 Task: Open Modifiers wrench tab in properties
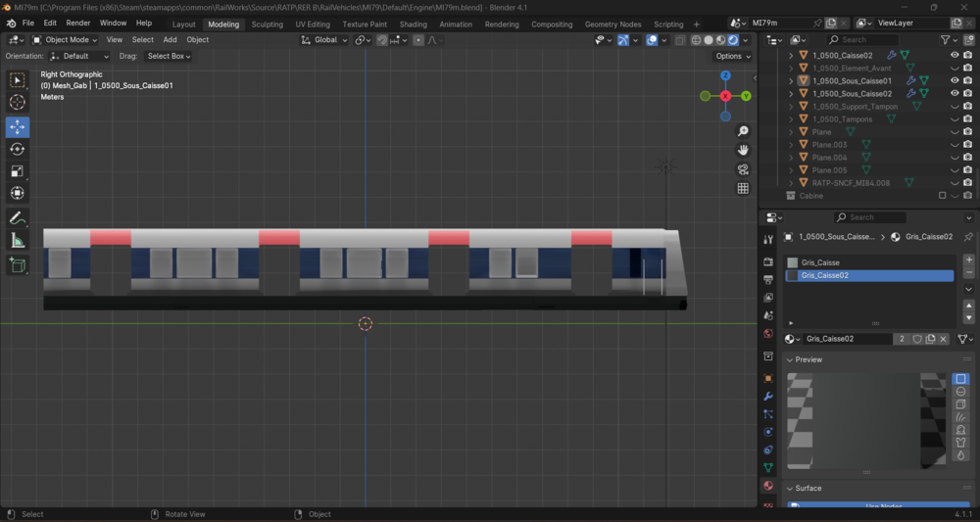coord(768,396)
